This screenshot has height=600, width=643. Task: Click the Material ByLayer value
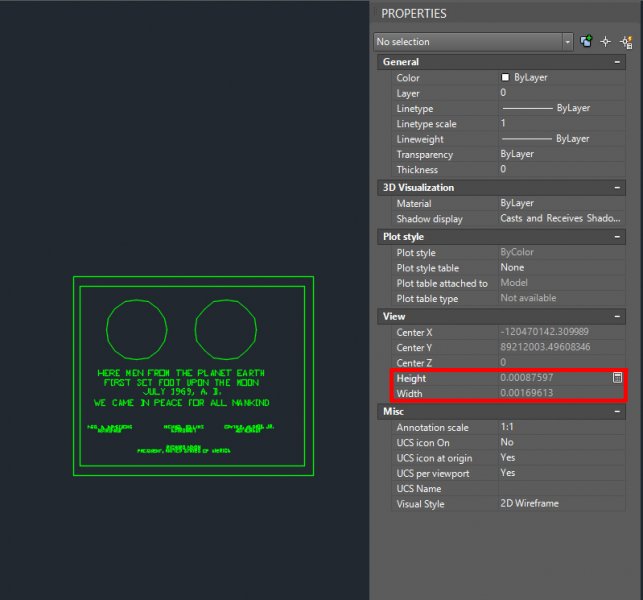(562, 203)
